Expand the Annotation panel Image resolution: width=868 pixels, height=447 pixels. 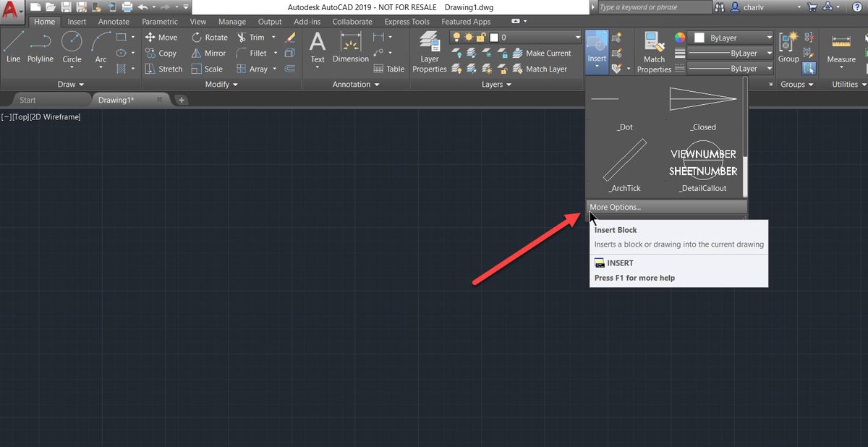click(x=356, y=85)
